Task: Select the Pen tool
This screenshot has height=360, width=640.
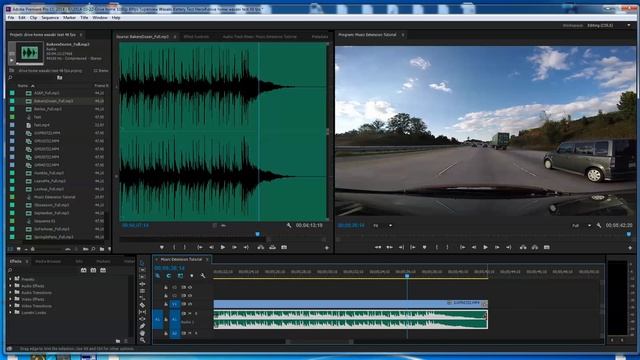Action: coord(142,326)
